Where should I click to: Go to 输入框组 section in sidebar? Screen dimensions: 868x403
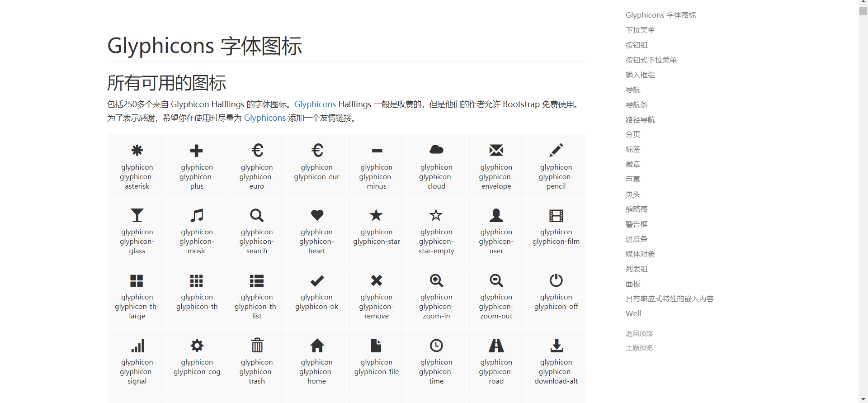pos(640,75)
